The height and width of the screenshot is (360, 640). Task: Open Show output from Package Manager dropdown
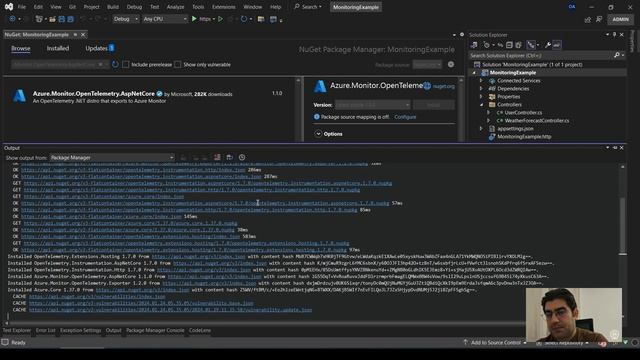click(112, 158)
